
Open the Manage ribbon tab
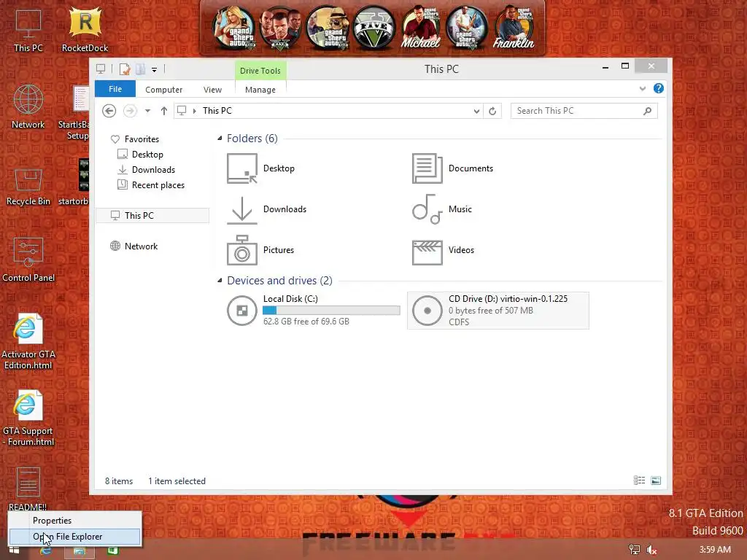pos(260,90)
